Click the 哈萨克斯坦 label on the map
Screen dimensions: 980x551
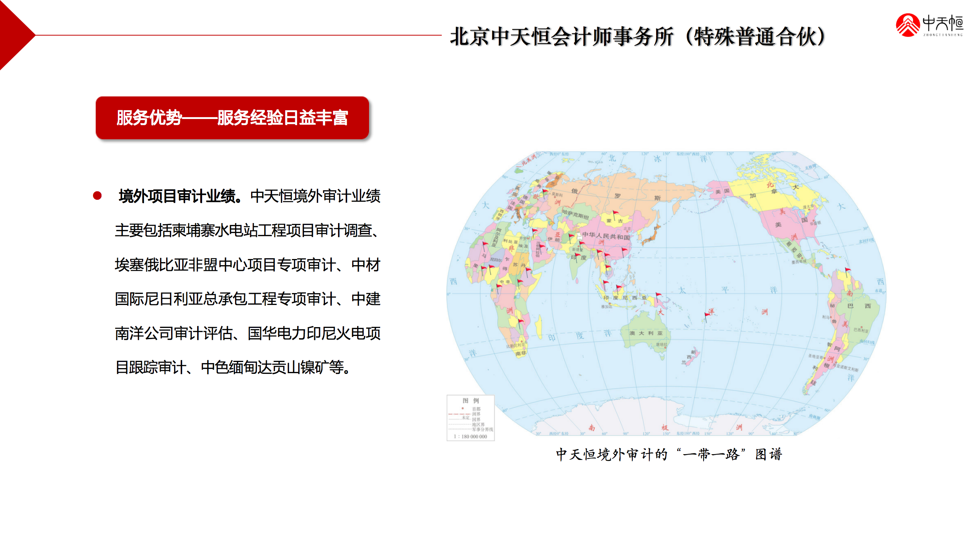(575, 214)
